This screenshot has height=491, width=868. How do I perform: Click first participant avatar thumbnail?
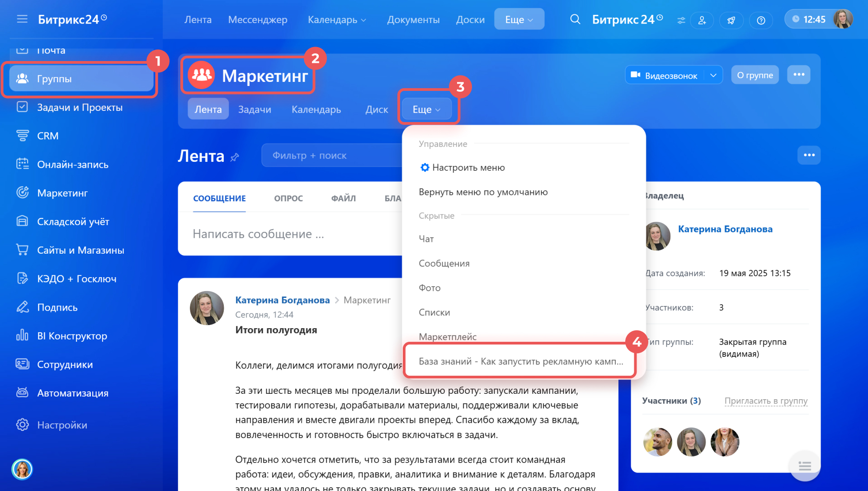pyautogui.click(x=657, y=442)
